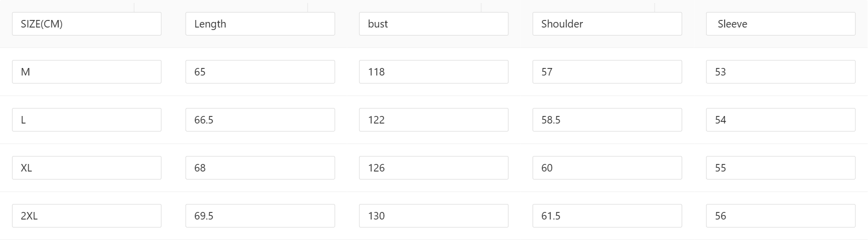
Task: Focus the Sleeve header input
Action: (780, 24)
